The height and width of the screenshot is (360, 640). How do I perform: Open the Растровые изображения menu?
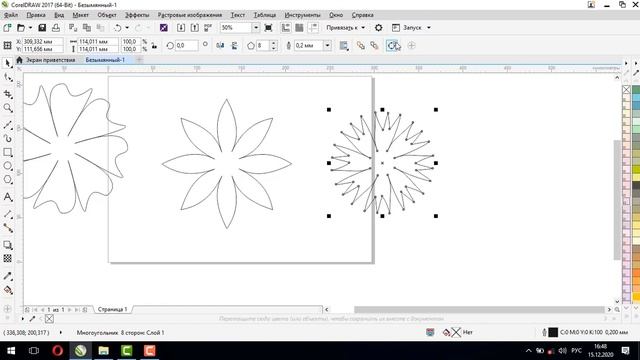(x=190, y=15)
